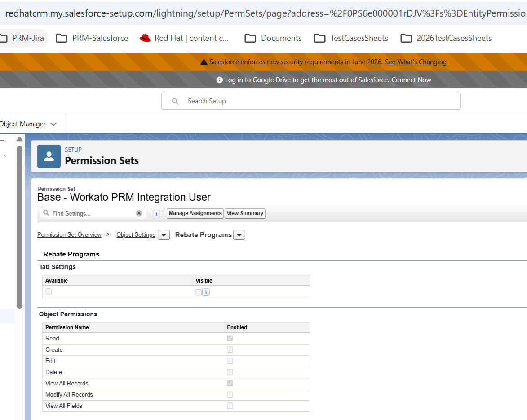This screenshot has height=420, width=527.
Task: Click the warning icon in the security banner
Action: coord(204,62)
